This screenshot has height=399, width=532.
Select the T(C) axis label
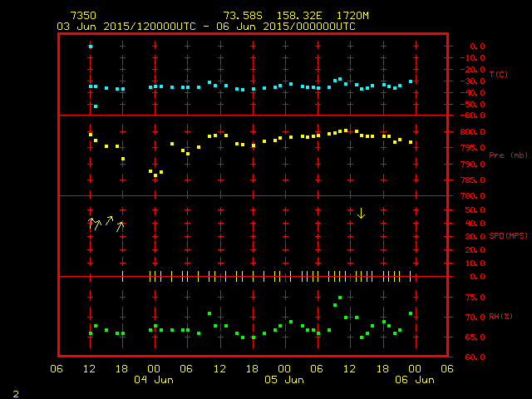pyautogui.click(x=498, y=75)
